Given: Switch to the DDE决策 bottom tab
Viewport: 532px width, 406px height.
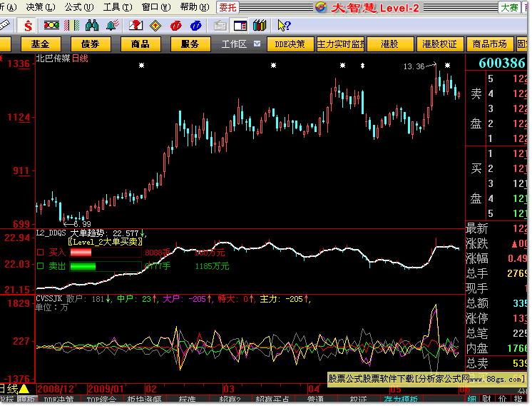Looking at the screenshot, I should coord(58,400).
